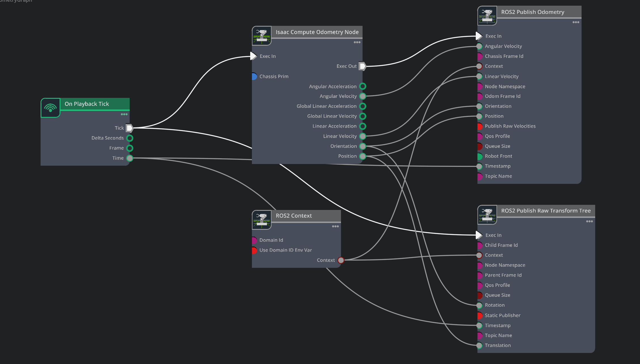Click Context input pin on Raw Transform Tree node
The image size is (640, 364).
click(x=479, y=255)
